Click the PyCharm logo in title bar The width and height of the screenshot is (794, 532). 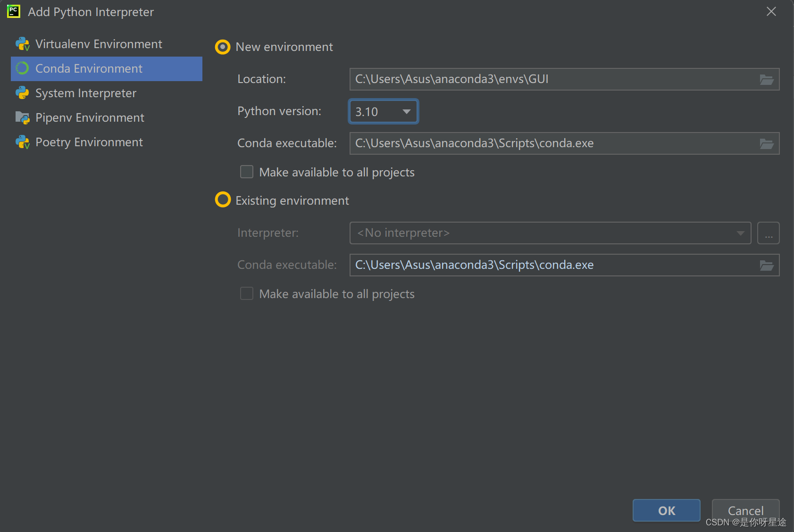[14, 11]
